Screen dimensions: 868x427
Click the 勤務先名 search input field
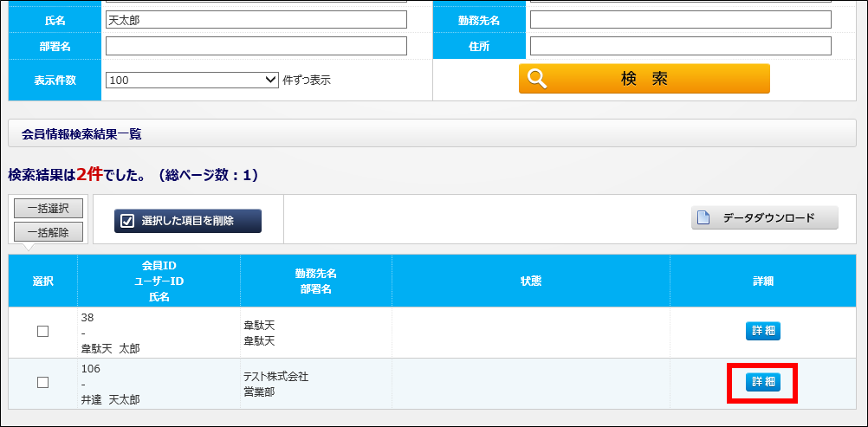point(680,20)
